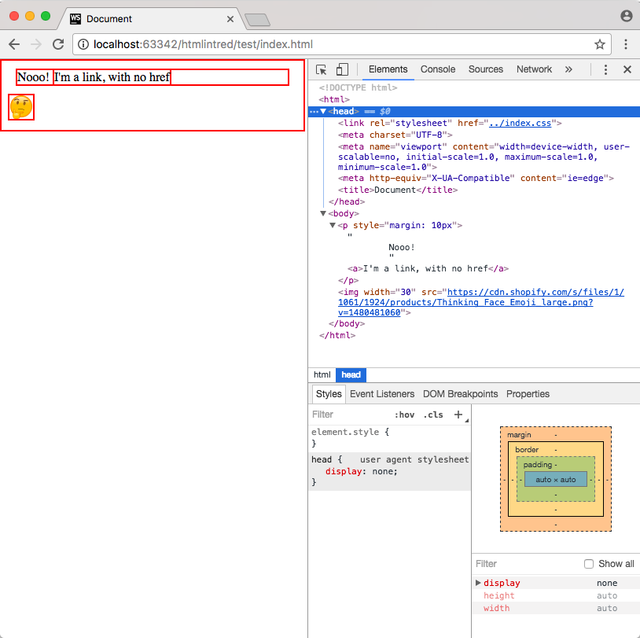
Task: Switch to the Elements tab
Action: point(388,69)
